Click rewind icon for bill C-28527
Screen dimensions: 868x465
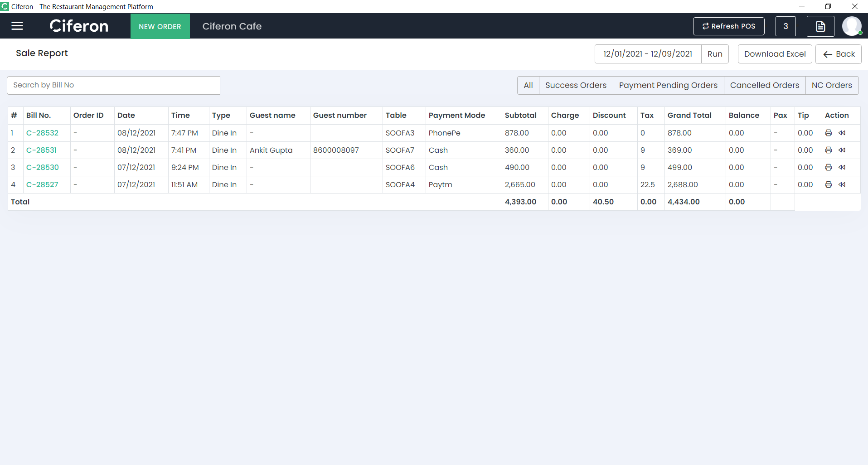(x=842, y=184)
